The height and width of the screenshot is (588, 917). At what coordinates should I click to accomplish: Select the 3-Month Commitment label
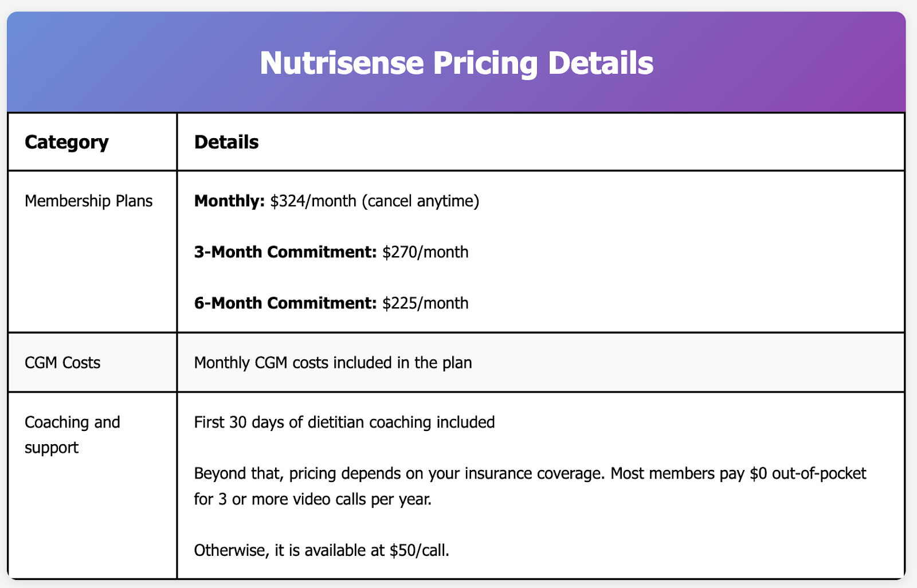285,252
